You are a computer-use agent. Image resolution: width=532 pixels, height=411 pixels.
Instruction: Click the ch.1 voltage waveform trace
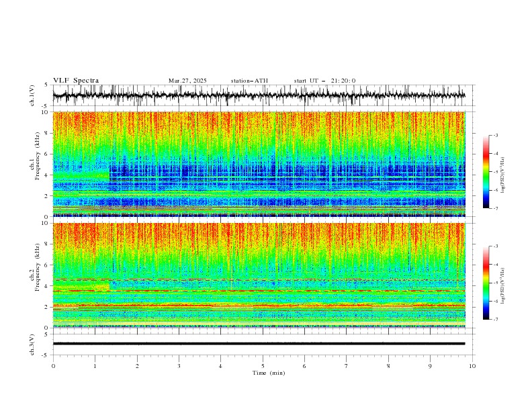259,95
